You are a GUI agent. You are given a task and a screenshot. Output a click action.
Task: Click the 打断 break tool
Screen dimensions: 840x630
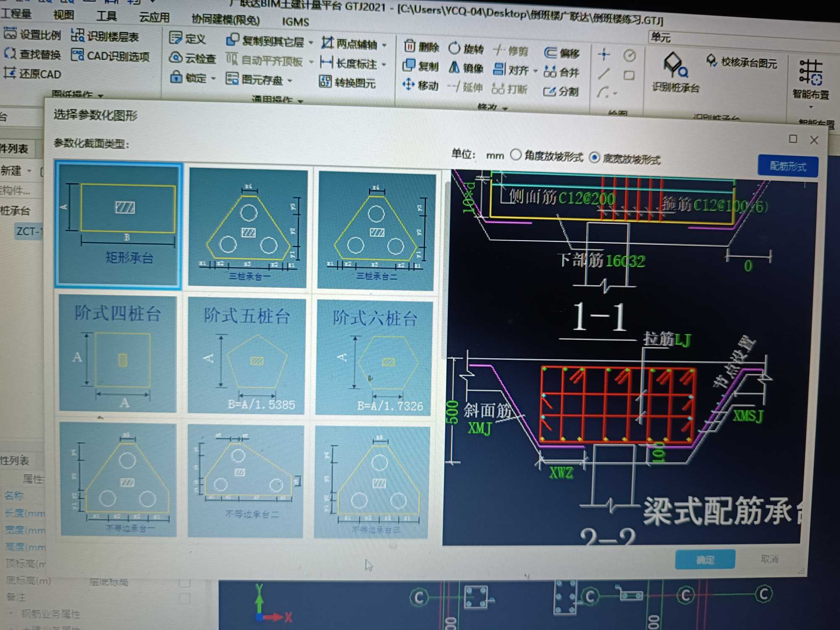pos(509,89)
